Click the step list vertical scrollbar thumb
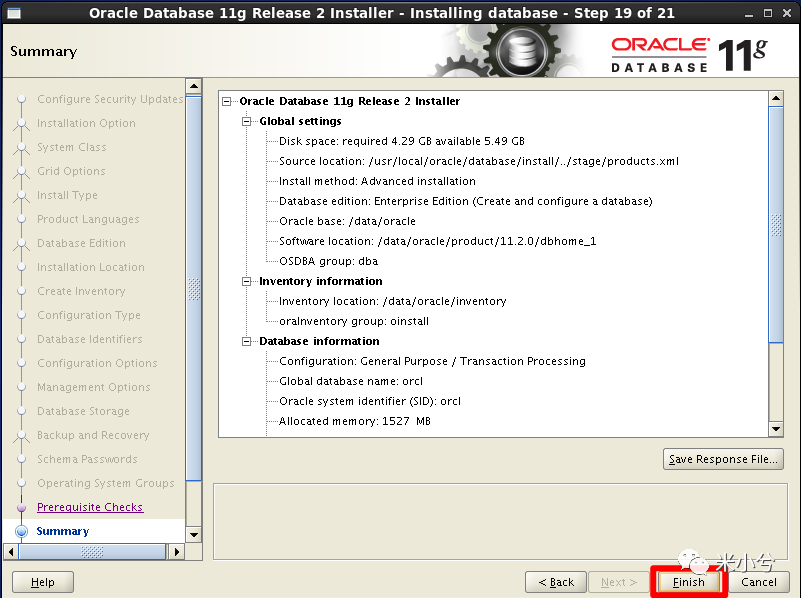 tap(194, 289)
